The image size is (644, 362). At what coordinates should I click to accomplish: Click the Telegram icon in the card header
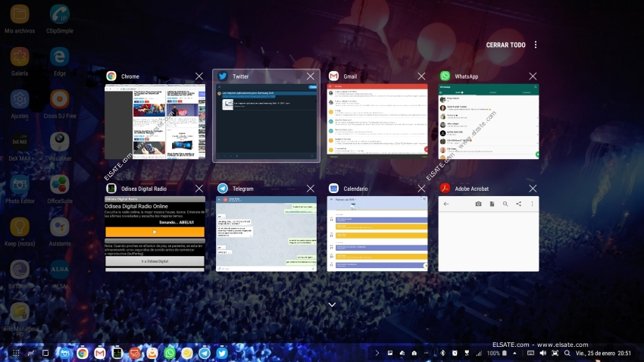pos(223,189)
